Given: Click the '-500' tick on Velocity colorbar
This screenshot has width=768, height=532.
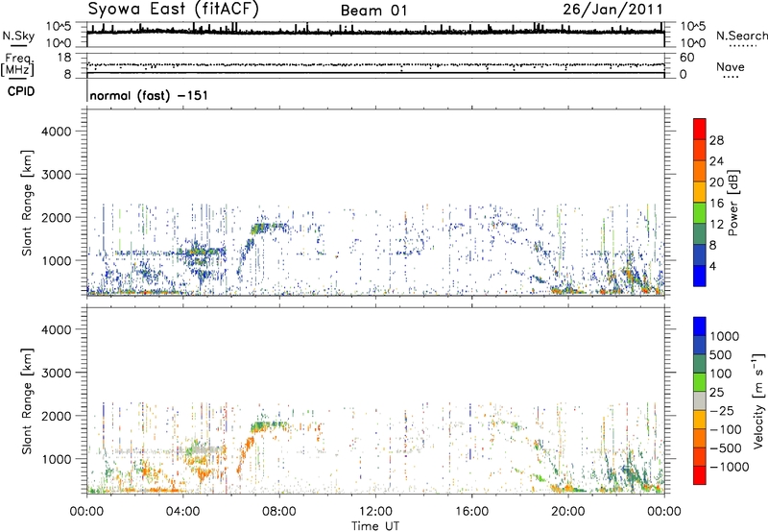Looking at the screenshot, I should (726, 448).
